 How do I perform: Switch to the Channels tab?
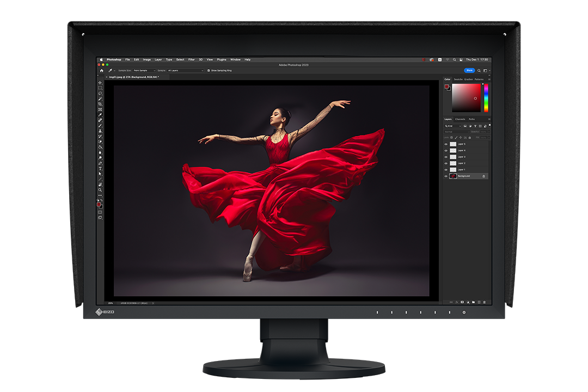(460, 119)
